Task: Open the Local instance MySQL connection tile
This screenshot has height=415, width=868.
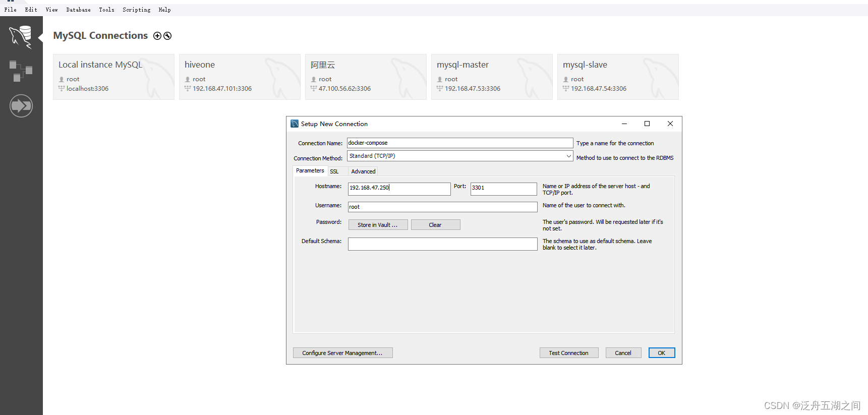Action: pyautogui.click(x=113, y=77)
